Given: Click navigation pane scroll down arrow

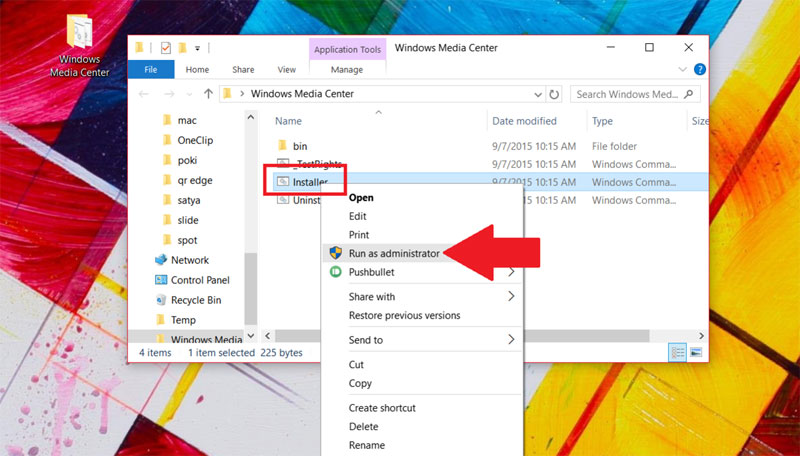Looking at the screenshot, I should (x=251, y=336).
